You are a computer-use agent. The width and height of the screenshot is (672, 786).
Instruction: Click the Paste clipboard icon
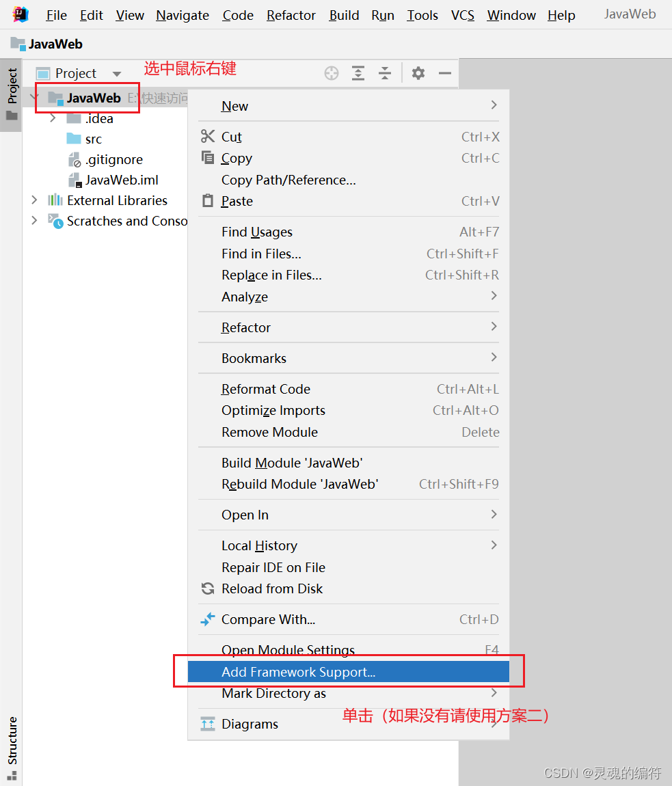(x=208, y=200)
